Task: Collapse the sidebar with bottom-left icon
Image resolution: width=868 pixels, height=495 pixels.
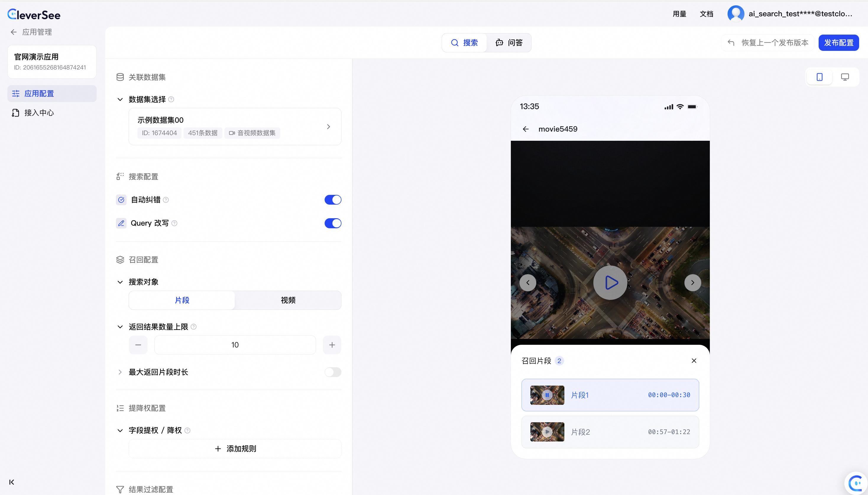Action: tap(12, 482)
